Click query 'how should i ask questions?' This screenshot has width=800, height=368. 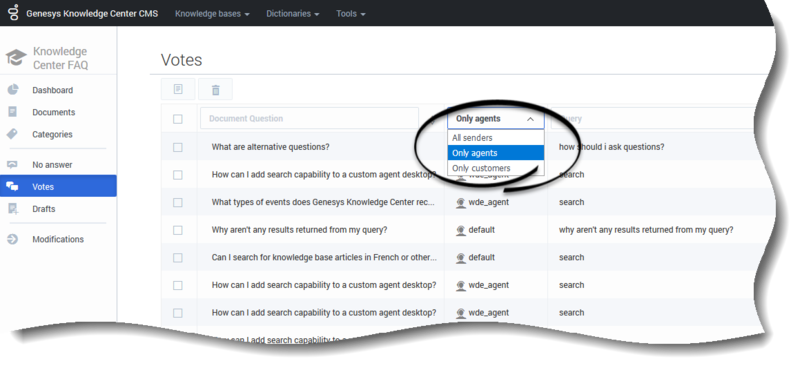point(611,147)
